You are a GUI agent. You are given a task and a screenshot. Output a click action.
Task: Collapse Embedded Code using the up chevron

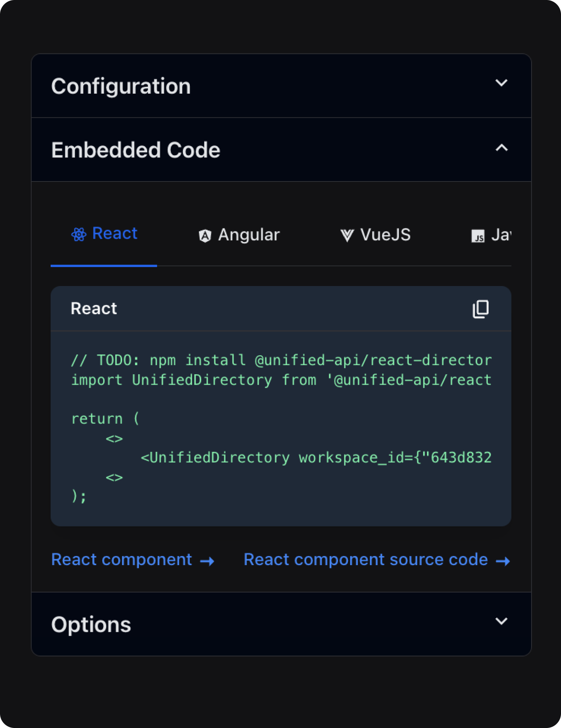pos(501,148)
